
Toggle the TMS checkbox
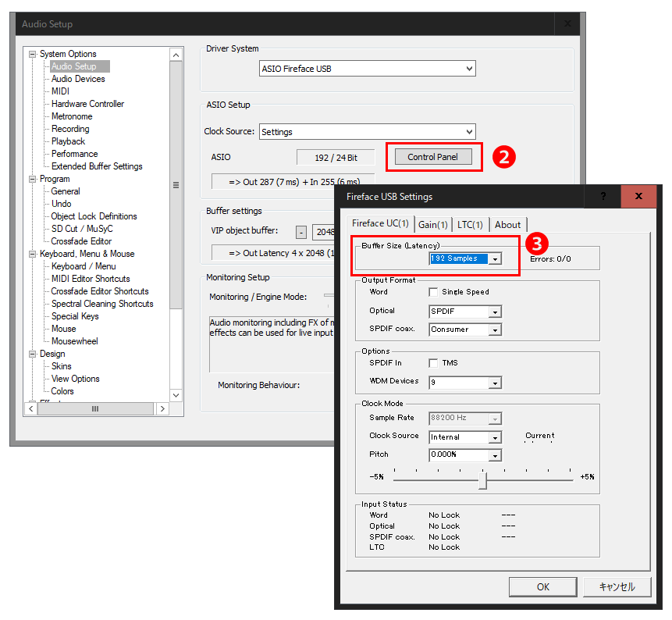(434, 363)
